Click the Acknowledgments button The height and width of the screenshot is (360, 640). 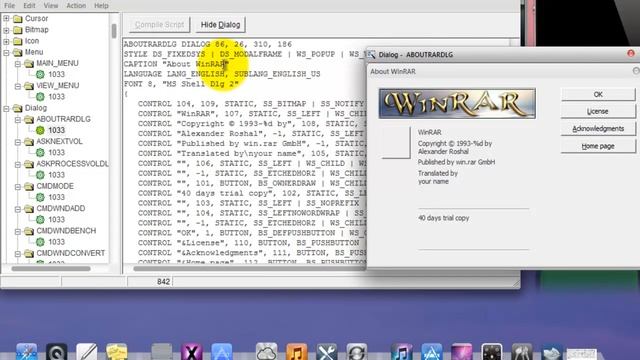pyautogui.click(x=598, y=129)
